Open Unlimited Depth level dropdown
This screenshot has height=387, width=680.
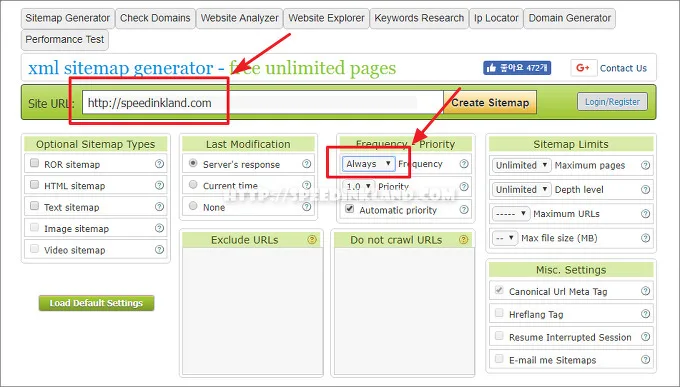[522, 190]
